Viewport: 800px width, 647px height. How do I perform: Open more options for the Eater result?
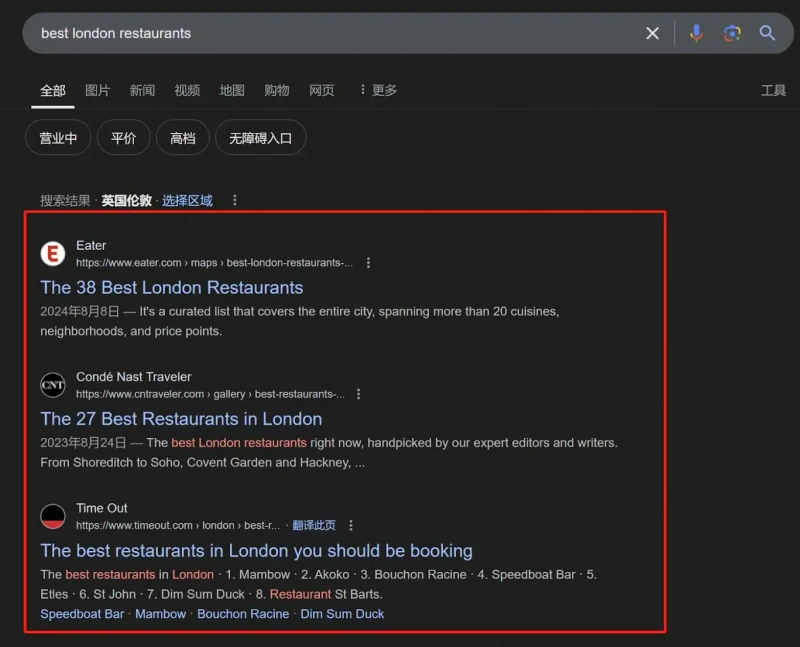tap(368, 263)
